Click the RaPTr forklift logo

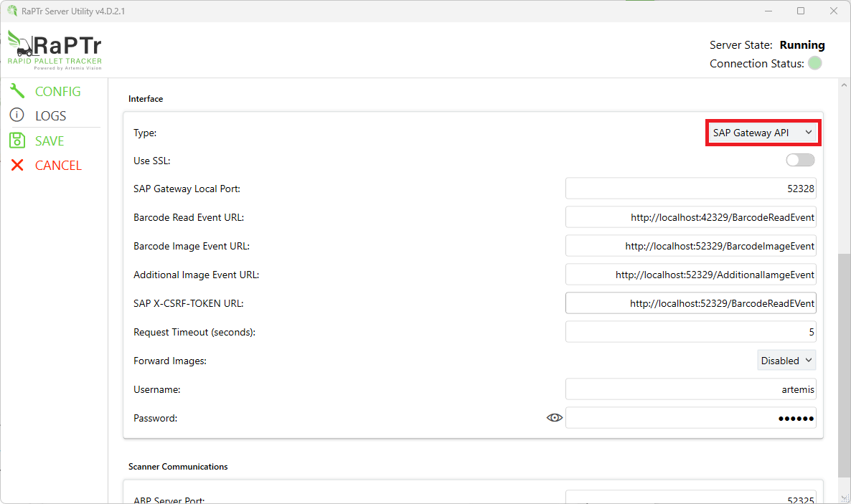[x=55, y=49]
